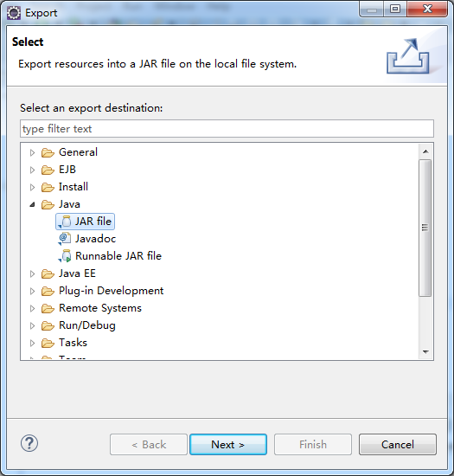Focus the type filter text field
454x476 pixels.
(x=227, y=129)
